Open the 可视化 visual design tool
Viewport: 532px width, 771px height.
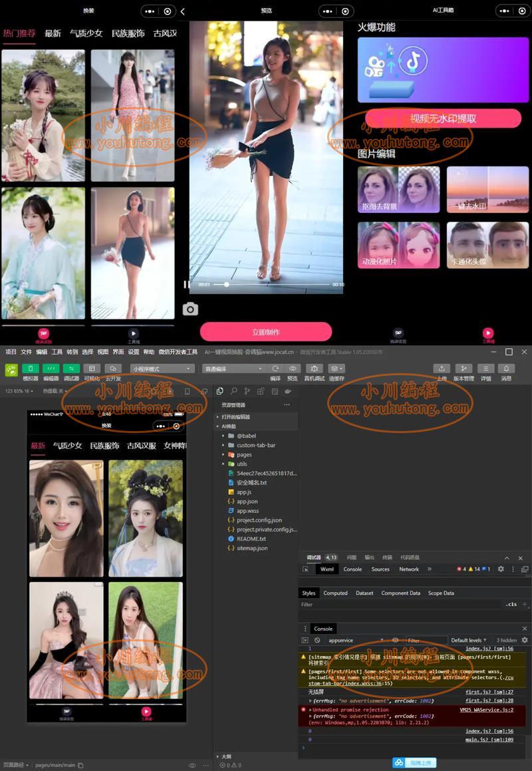click(x=92, y=369)
